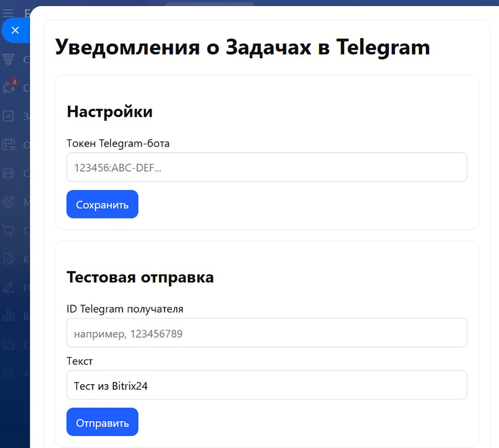Open collaboration icon with badge 4
499x448 pixels.
click(x=9, y=87)
